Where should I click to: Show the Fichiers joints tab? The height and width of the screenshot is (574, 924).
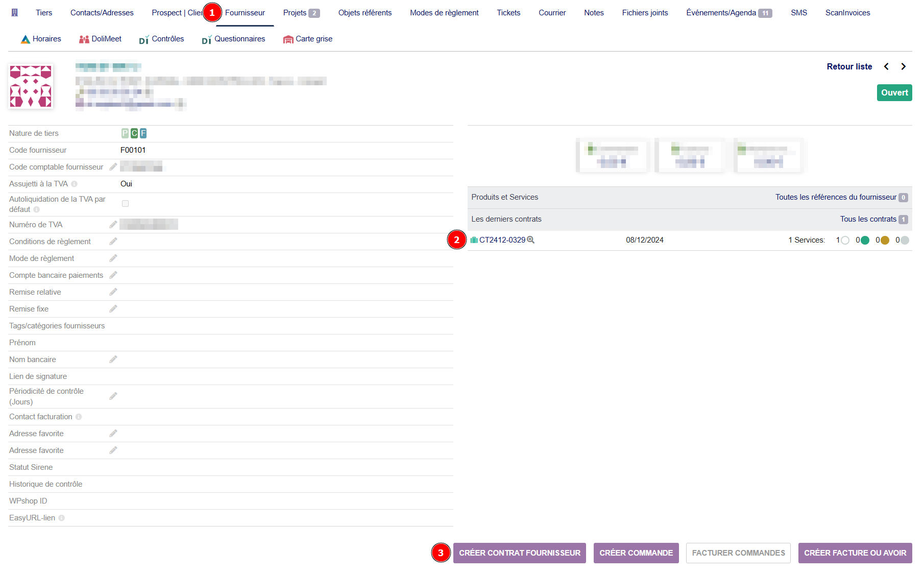pos(645,13)
